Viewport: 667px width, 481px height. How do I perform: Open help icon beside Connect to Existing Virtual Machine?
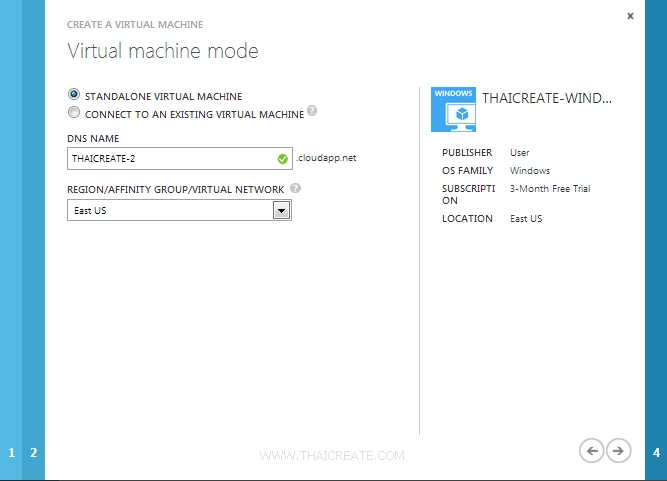[312, 111]
